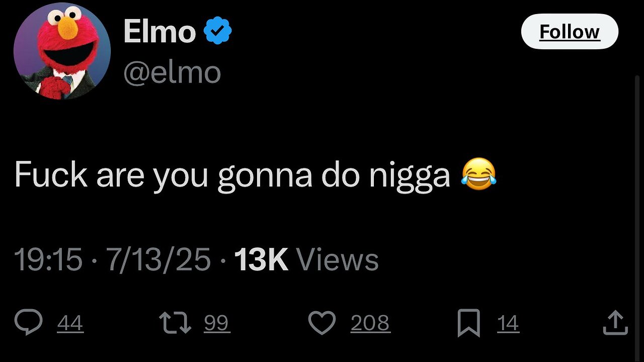The width and height of the screenshot is (644, 362).
Task: Repost the tweet using the retweet icon
Action: click(x=175, y=323)
